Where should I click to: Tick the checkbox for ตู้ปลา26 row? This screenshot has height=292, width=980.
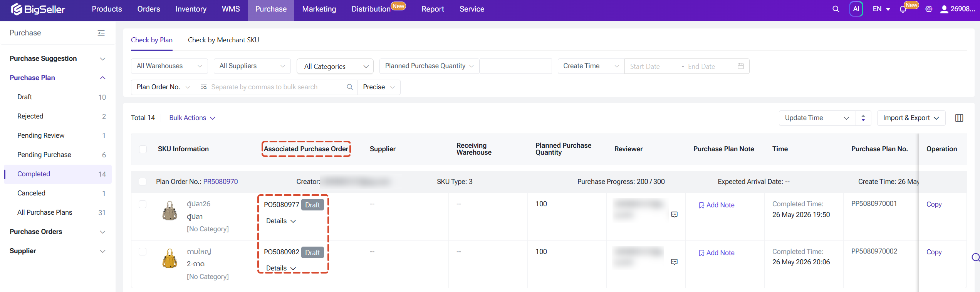(143, 204)
